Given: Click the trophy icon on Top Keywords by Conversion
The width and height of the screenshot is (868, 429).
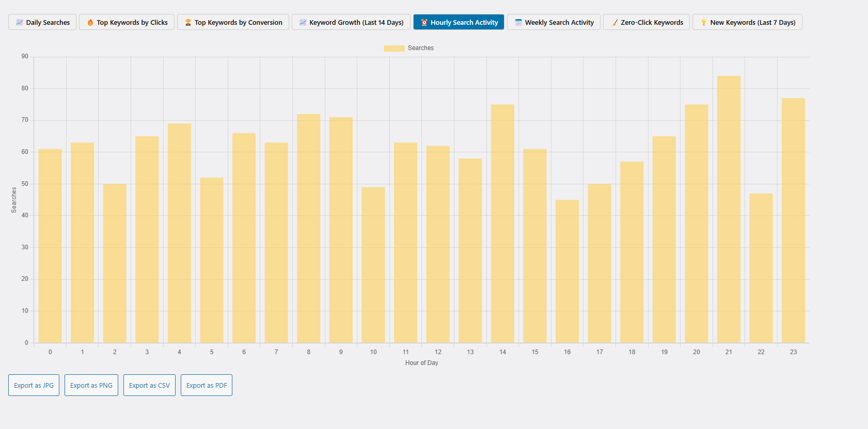Looking at the screenshot, I should click(x=188, y=22).
